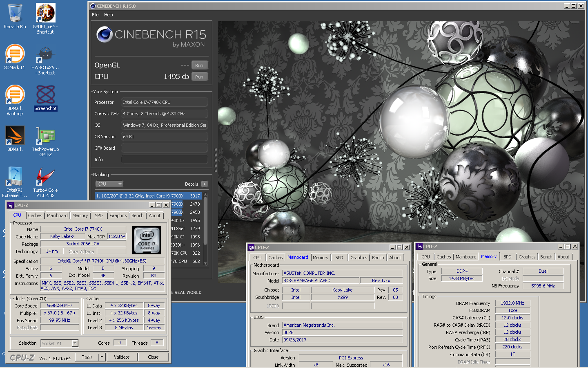
Task: Open Bench tab in front CPU-Z
Action: [138, 215]
